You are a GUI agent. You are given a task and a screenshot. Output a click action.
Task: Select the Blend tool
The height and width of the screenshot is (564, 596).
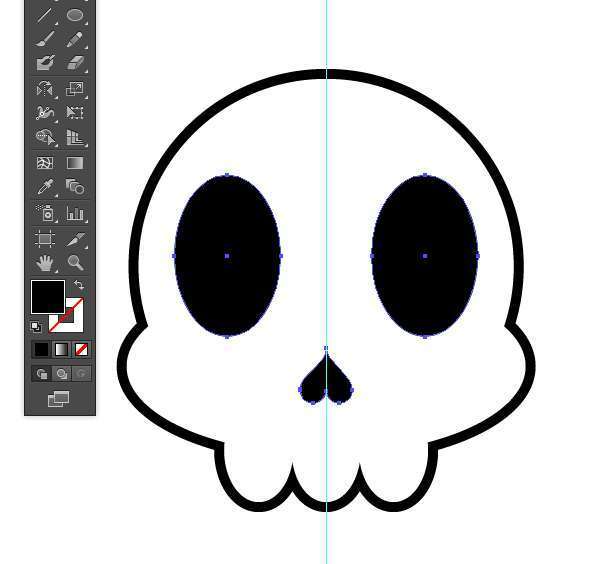coord(75,187)
